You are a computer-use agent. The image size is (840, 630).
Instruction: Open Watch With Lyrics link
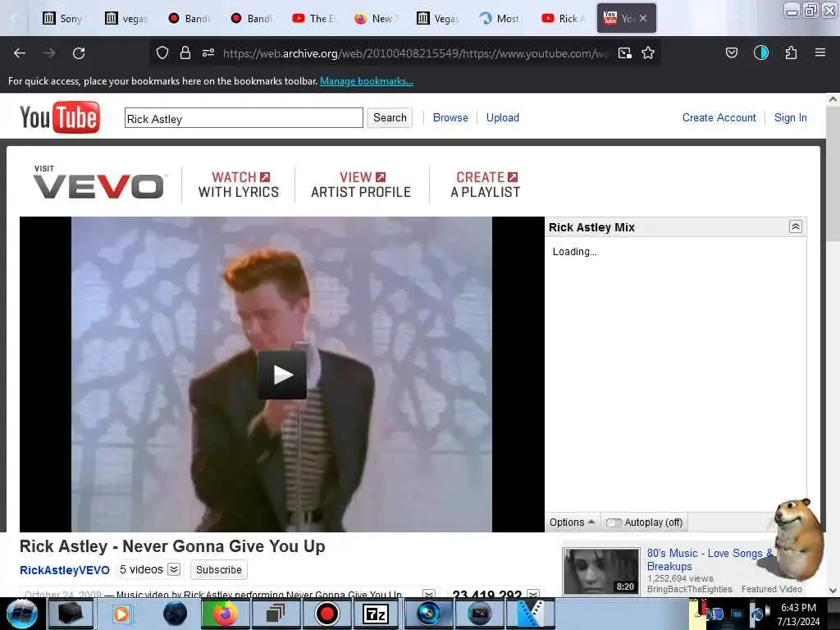[239, 185]
